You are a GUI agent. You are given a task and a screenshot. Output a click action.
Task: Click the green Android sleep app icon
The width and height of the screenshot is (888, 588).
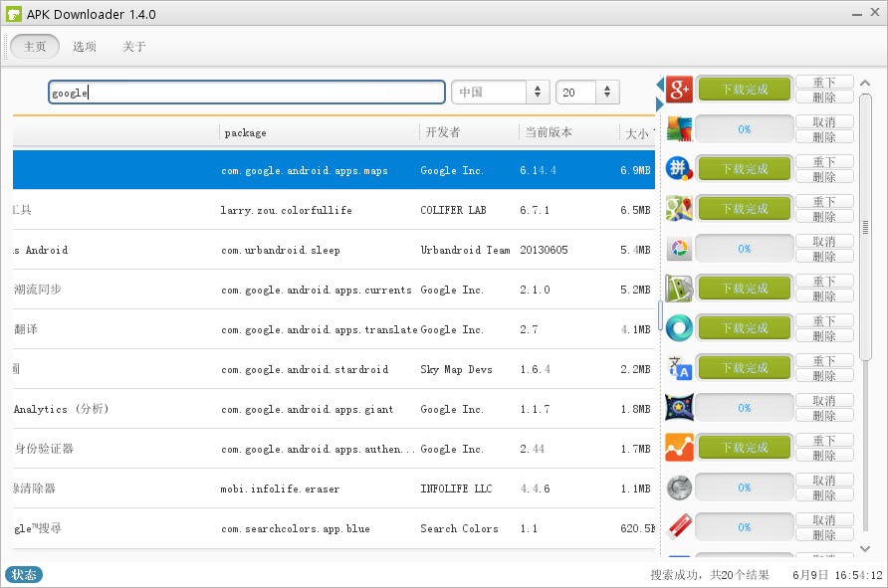tap(679, 289)
